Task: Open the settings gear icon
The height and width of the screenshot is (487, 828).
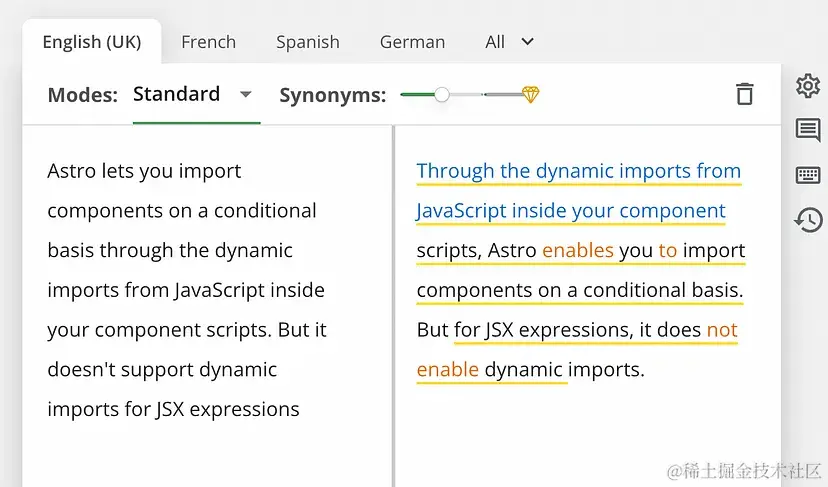Action: [807, 86]
